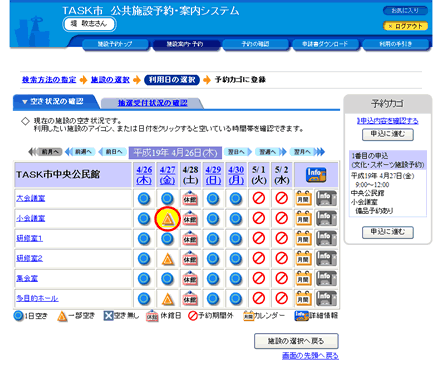The width and height of the screenshot is (440, 367).
Task: Pick 集会室 availability circle on 4/29
Action: [213, 279]
